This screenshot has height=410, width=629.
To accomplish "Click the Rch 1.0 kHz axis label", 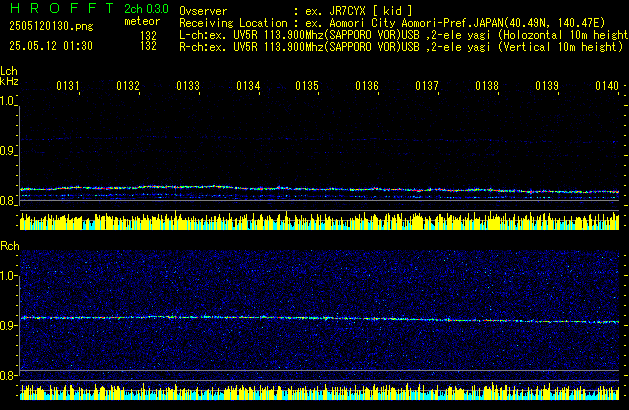I will click(7, 276).
